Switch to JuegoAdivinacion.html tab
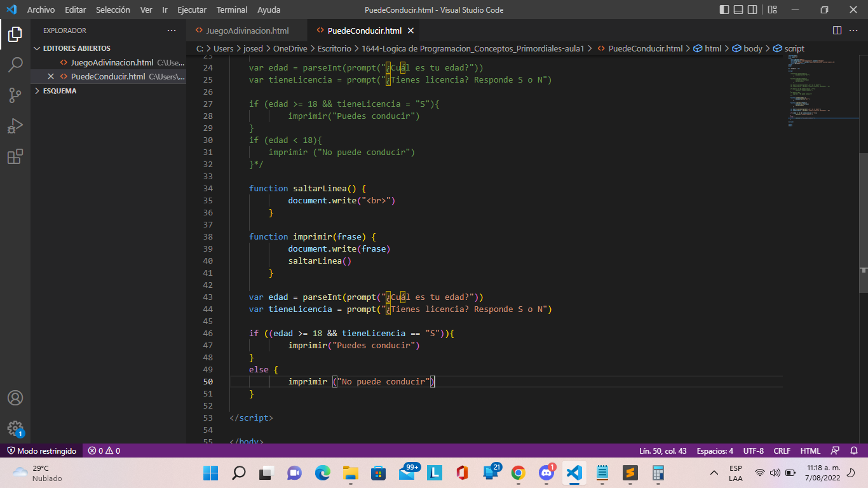868x488 pixels. (247, 30)
